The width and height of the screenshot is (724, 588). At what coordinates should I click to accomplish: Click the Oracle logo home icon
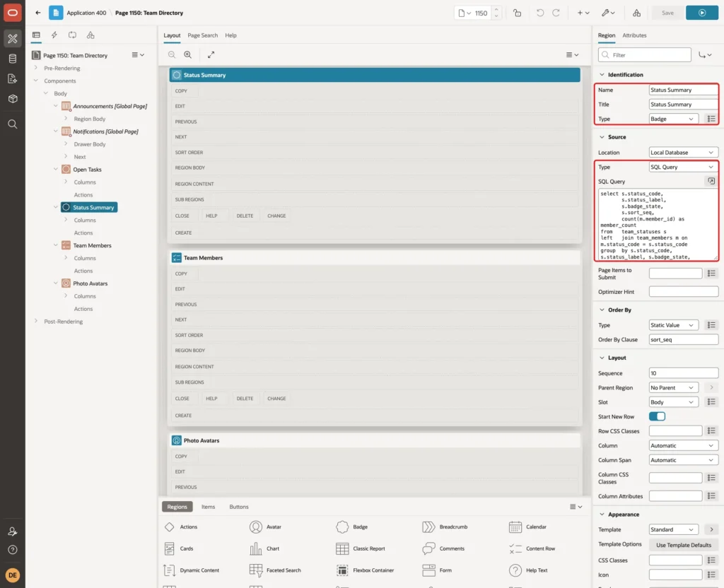click(13, 13)
